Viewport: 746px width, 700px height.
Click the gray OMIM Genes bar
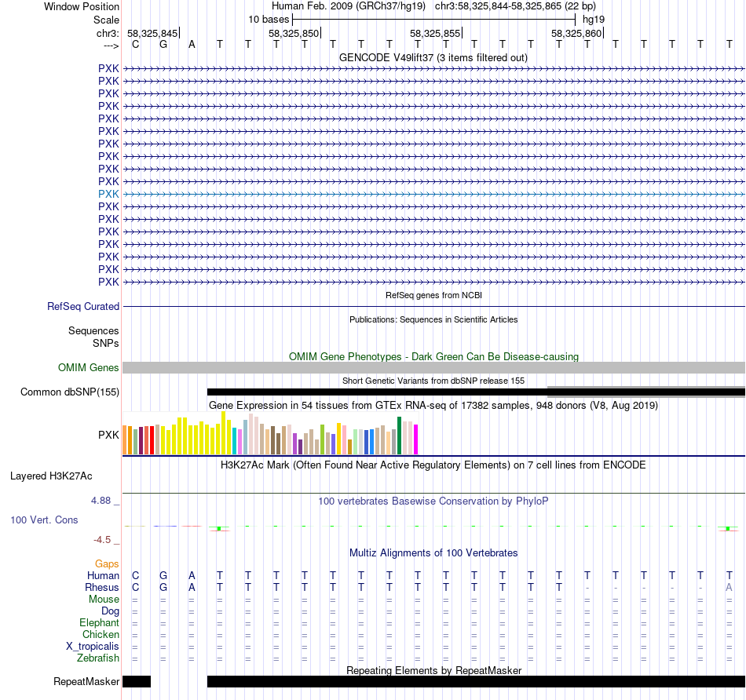pyautogui.click(x=434, y=367)
